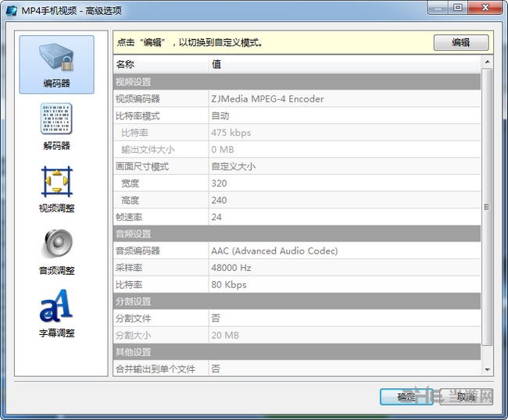Select the 80 Kbps value

coord(229,284)
